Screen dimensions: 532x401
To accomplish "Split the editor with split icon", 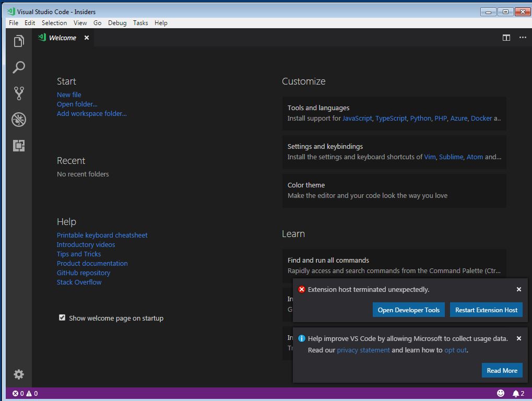I will coord(506,38).
